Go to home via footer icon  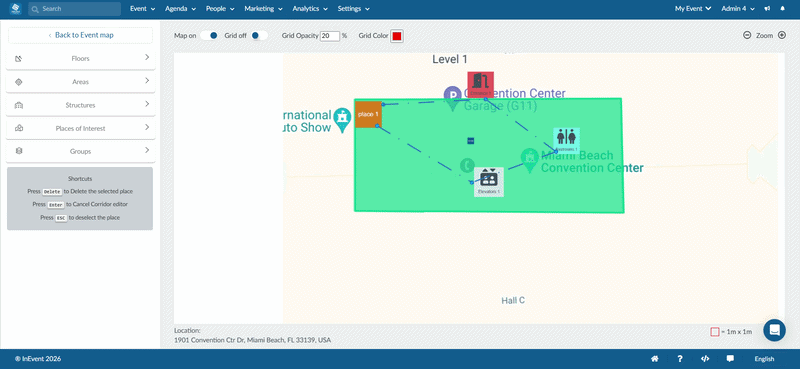tap(655, 359)
